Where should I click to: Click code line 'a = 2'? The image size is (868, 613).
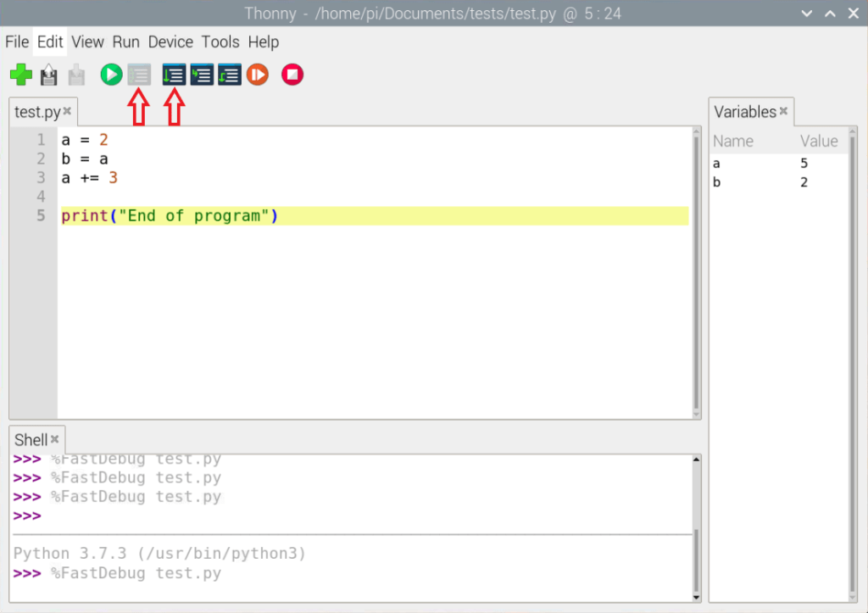(85, 140)
